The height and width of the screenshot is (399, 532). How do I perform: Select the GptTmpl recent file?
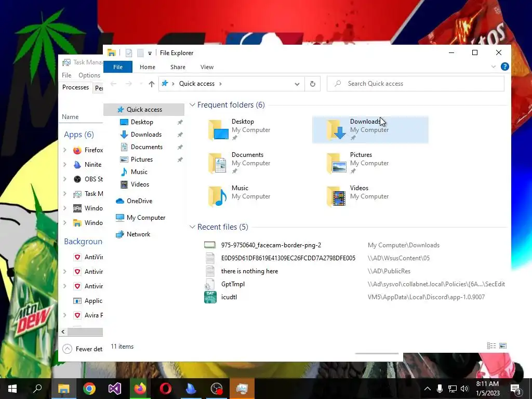233,284
